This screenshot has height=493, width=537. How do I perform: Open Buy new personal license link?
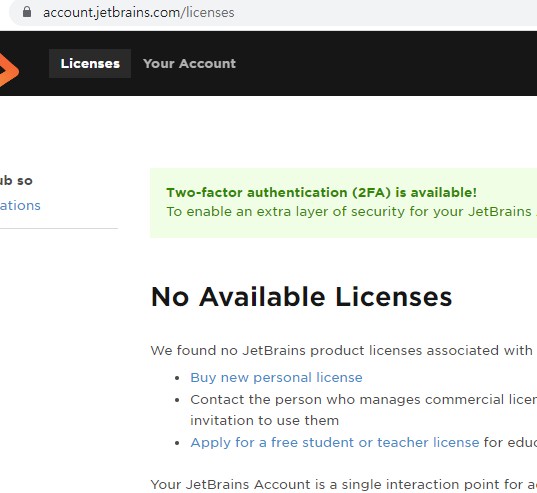click(x=276, y=377)
